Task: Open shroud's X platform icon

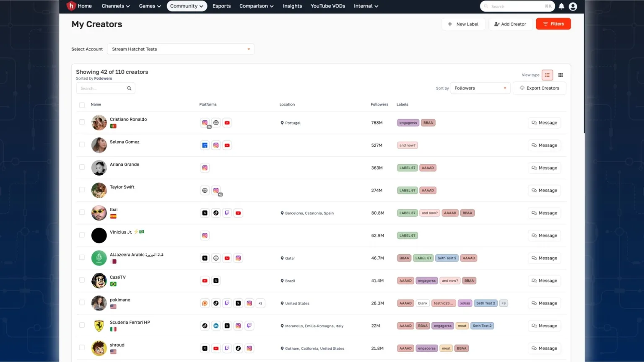Action: [205, 348]
